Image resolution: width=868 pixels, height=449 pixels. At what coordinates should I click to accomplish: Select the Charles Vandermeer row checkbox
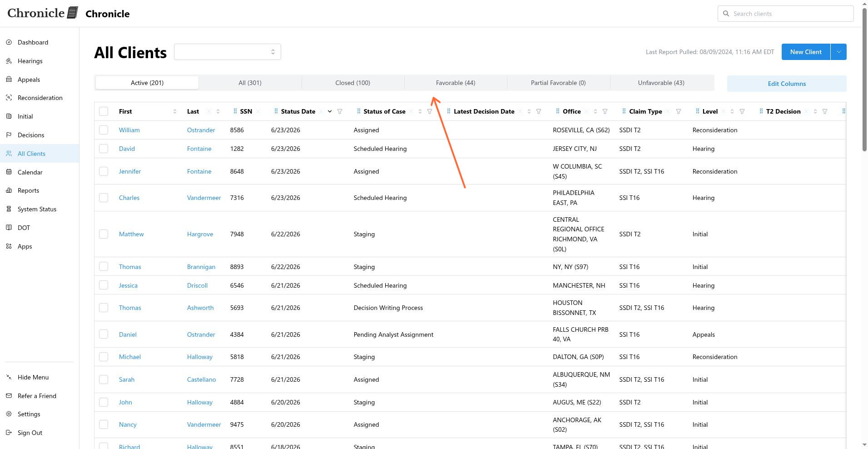click(104, 198)
